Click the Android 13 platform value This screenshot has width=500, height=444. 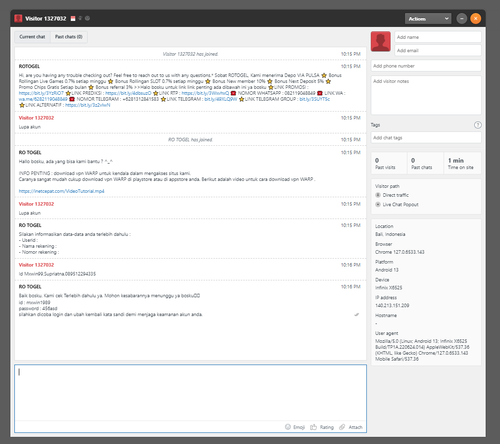(x=387, y=270)
